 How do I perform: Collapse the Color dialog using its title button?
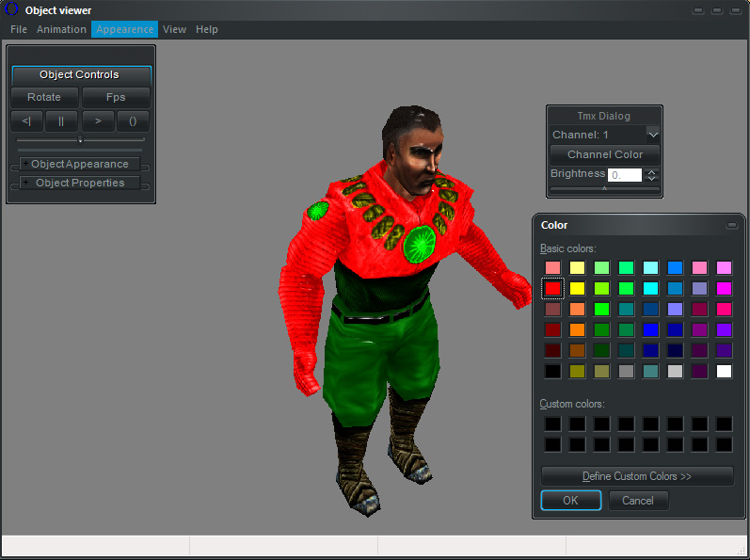click(x=732, y=225)
